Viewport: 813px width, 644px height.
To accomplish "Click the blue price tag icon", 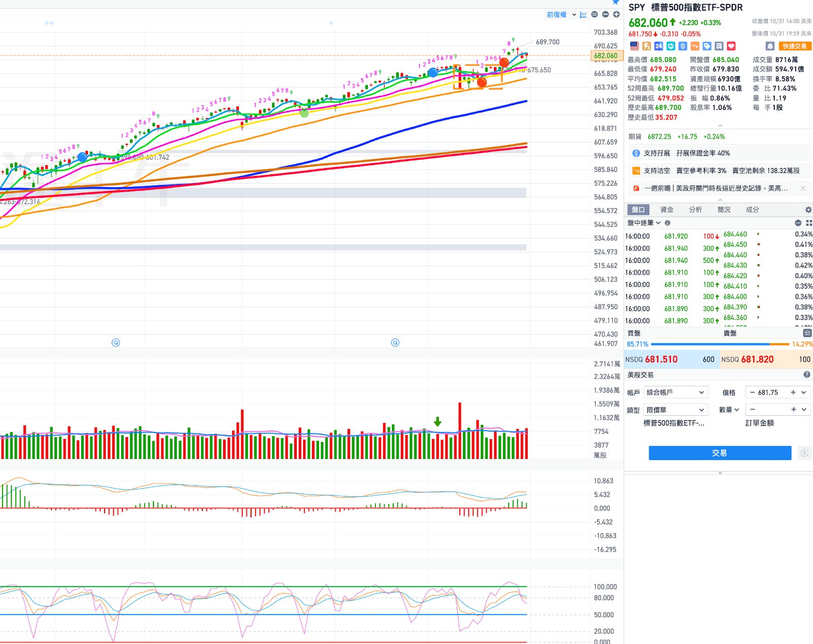I will [707, 46].
